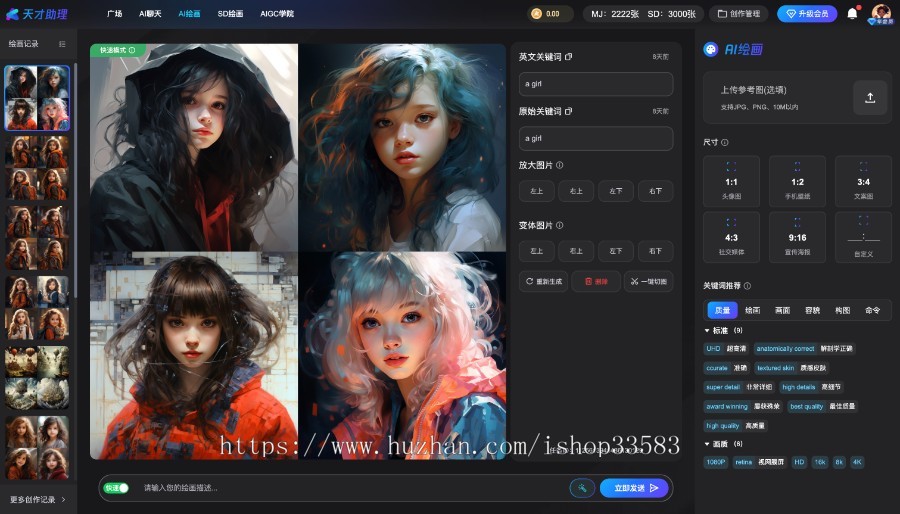Image resolution: width=900 pixels, height=514 pixels.
Task: Create variation of 右上 under 变体图片
Action: tap(576, 251)
